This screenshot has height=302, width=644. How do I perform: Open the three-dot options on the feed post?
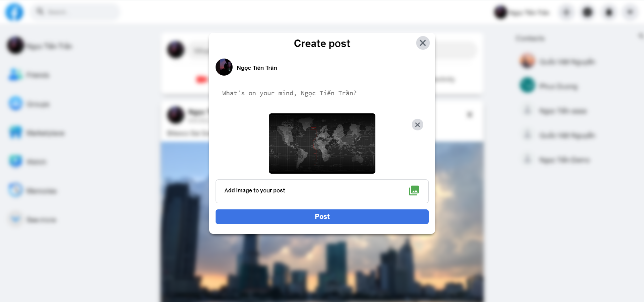click(x=470, y=115)
